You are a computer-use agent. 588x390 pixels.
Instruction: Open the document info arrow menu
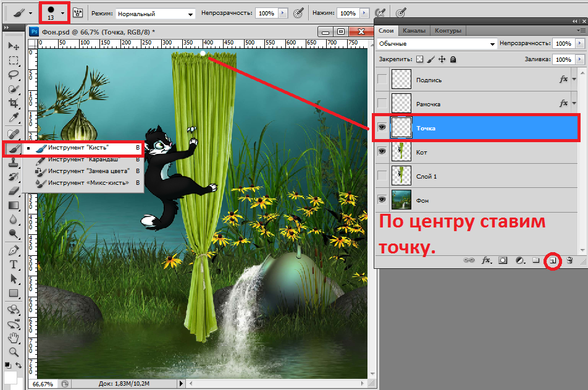click(181, 384)
